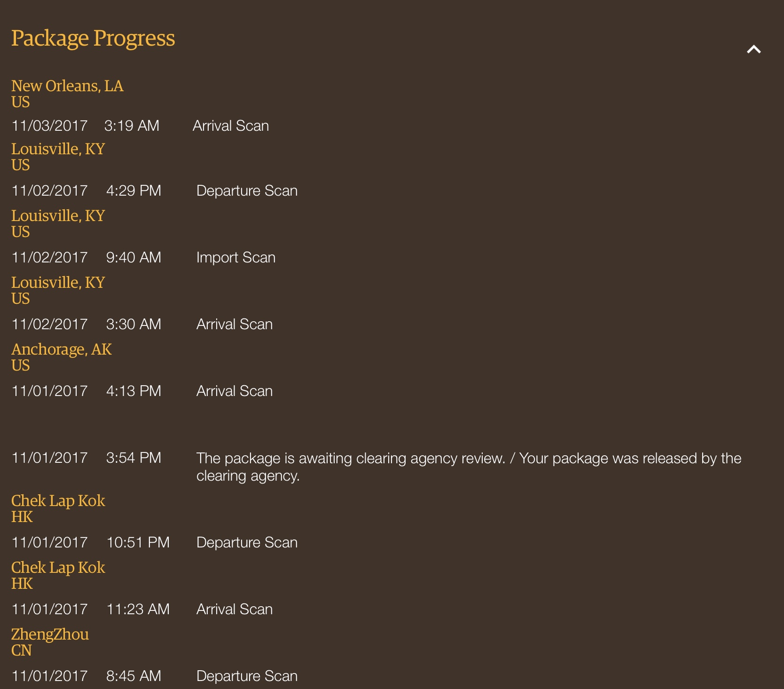784x689 pixels.
Task: Click the 3:30 AM Arrival Scan status
Action: click(235, 324)
